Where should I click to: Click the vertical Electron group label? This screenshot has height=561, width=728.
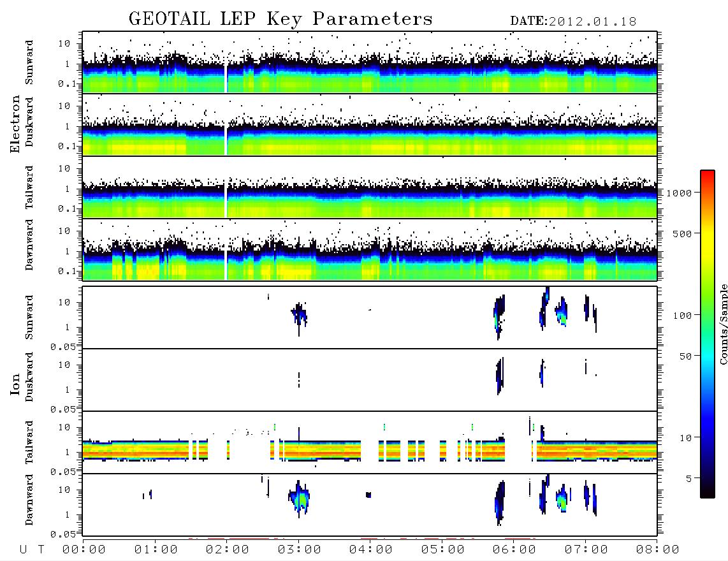point(15,124)
